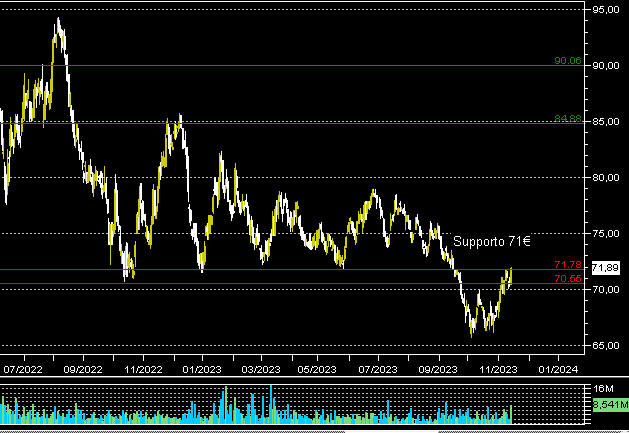Viewport: 629px width, 433px height.
Task: Select the 07/2022 date axis label
Action: click(23, 369)
